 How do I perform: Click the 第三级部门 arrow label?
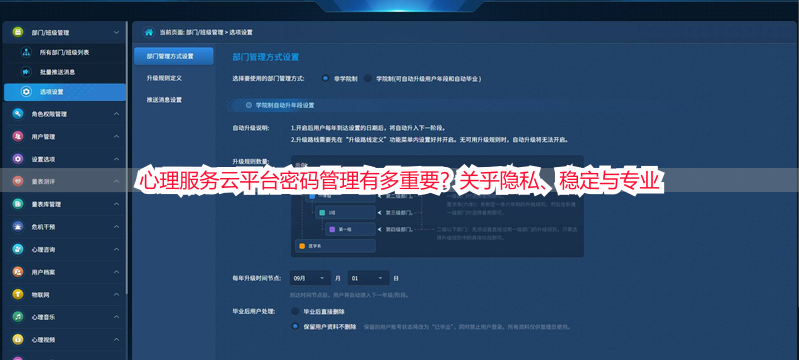(x=399, y=213)
